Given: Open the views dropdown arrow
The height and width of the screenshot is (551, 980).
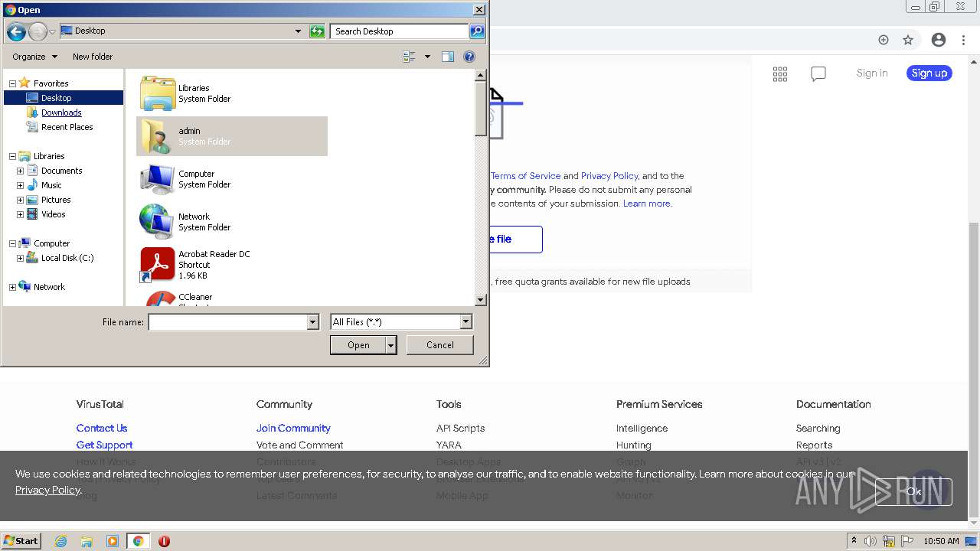Looking at the screenshot, I should [x=427, y=57].
